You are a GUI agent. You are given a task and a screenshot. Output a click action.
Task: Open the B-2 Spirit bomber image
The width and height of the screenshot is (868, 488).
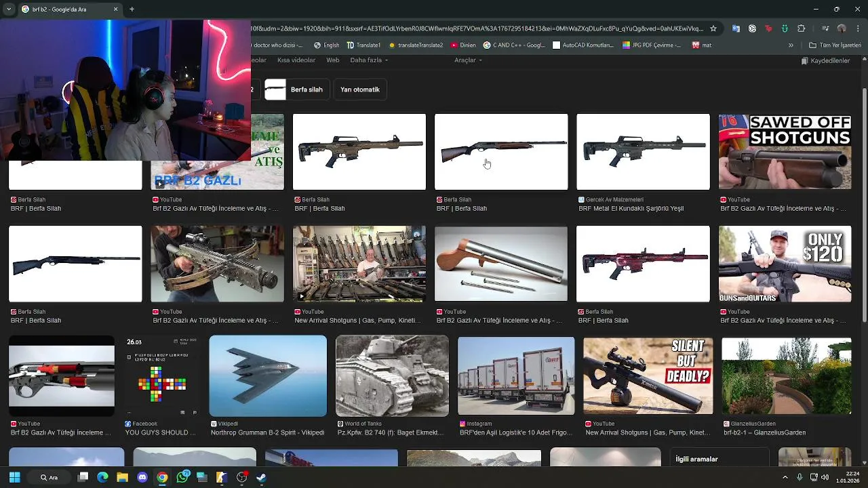(268, 375)
